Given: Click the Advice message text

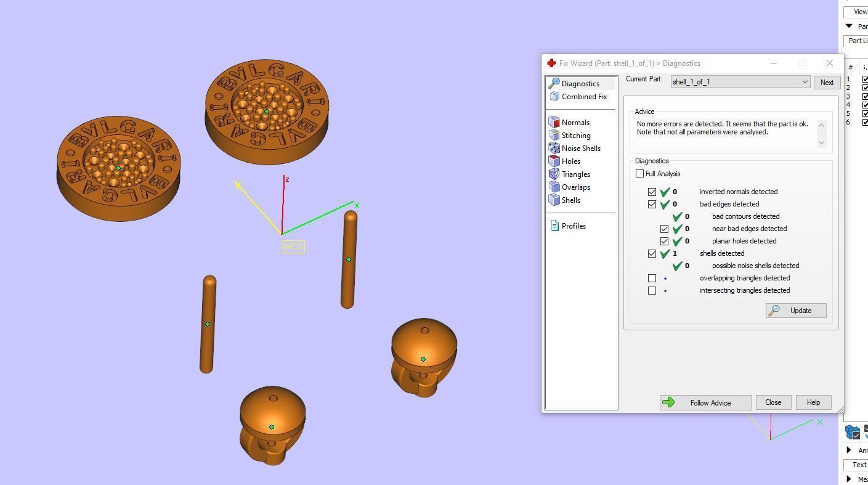Looking at the screenshot, I should point(723,128).
